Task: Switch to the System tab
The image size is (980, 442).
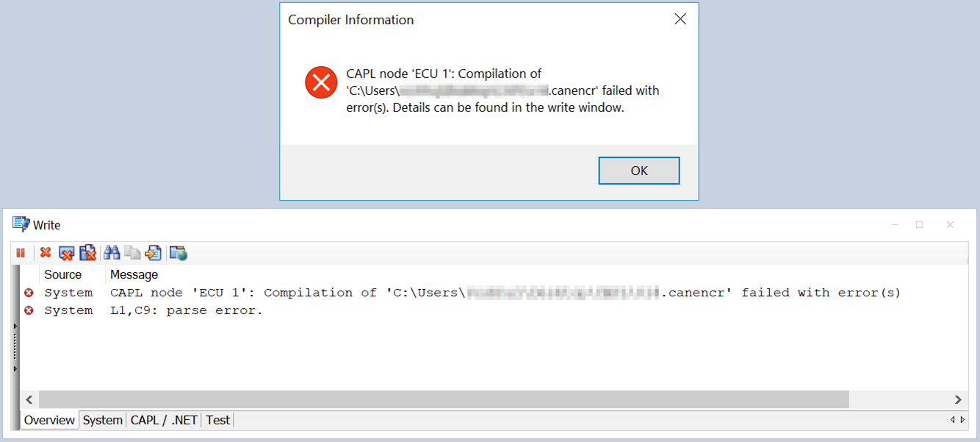Action: 103,420
